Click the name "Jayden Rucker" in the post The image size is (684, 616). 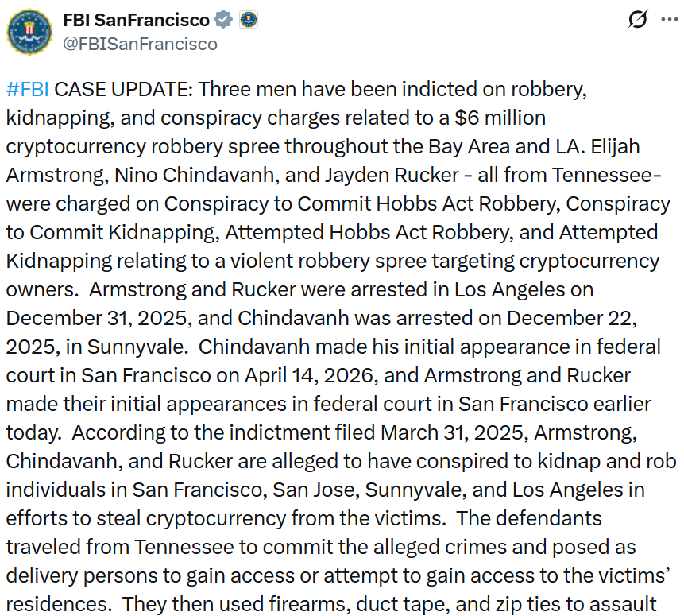(x=392, y=175)
